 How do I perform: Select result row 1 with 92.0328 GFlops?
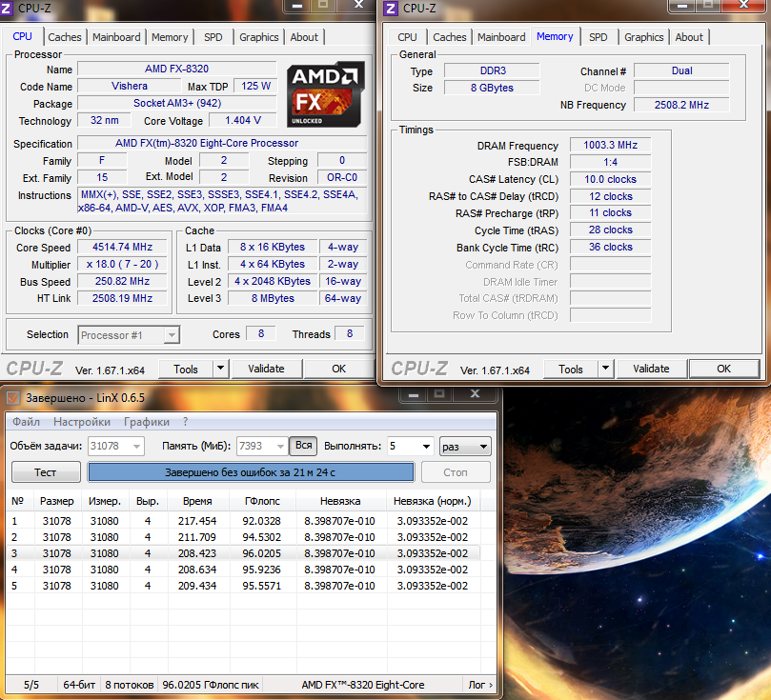tap(243, 521)
